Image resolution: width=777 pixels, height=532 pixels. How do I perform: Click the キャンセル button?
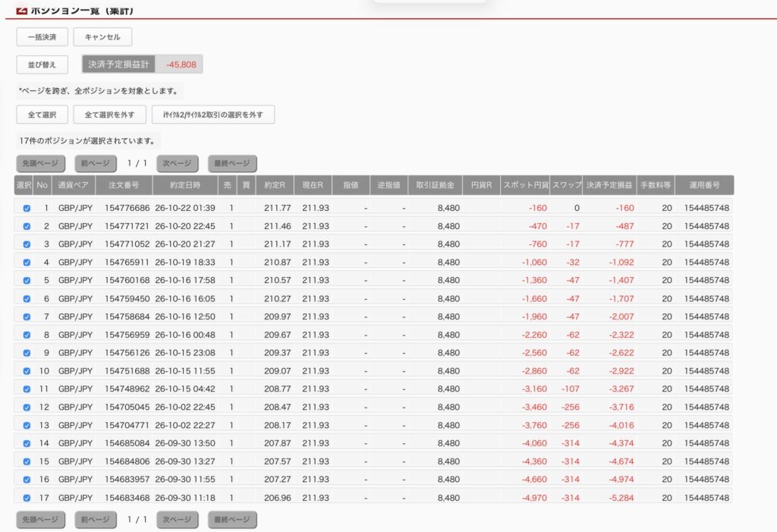[102, 37]
